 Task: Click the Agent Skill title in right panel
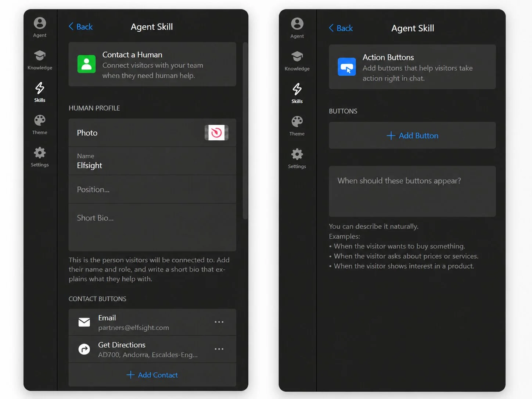pos(413,28)
